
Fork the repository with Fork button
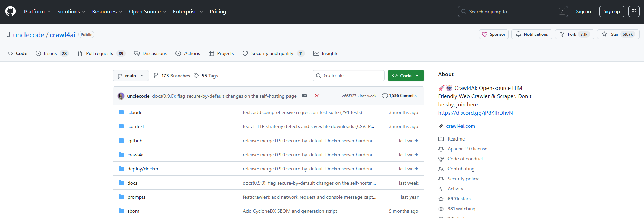pos(574,34)
